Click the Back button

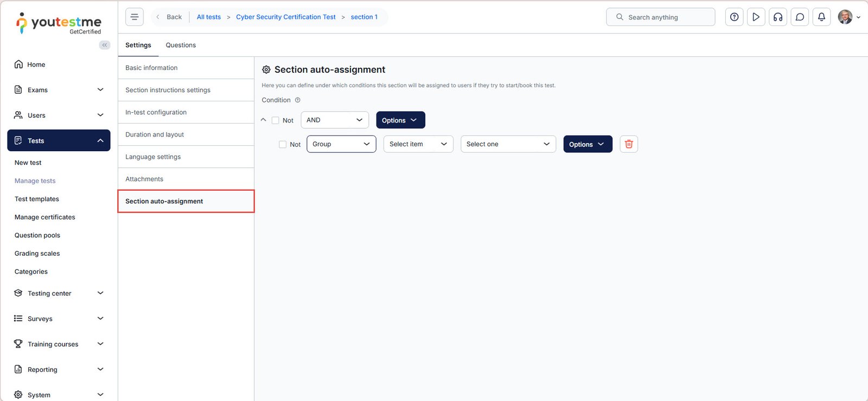pyautogui.click(x=169, y=17)
